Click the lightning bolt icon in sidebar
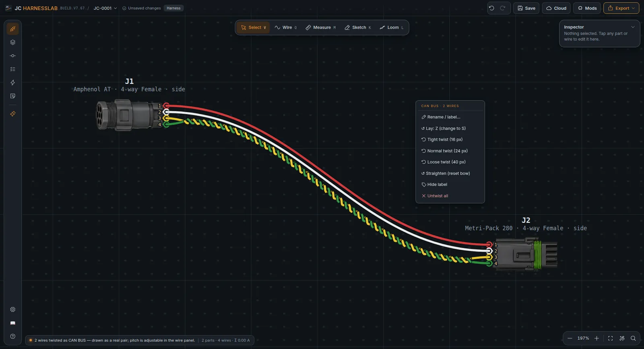This screenshot has height=349, width=644. pyautogui.click(x=13, y=83)
